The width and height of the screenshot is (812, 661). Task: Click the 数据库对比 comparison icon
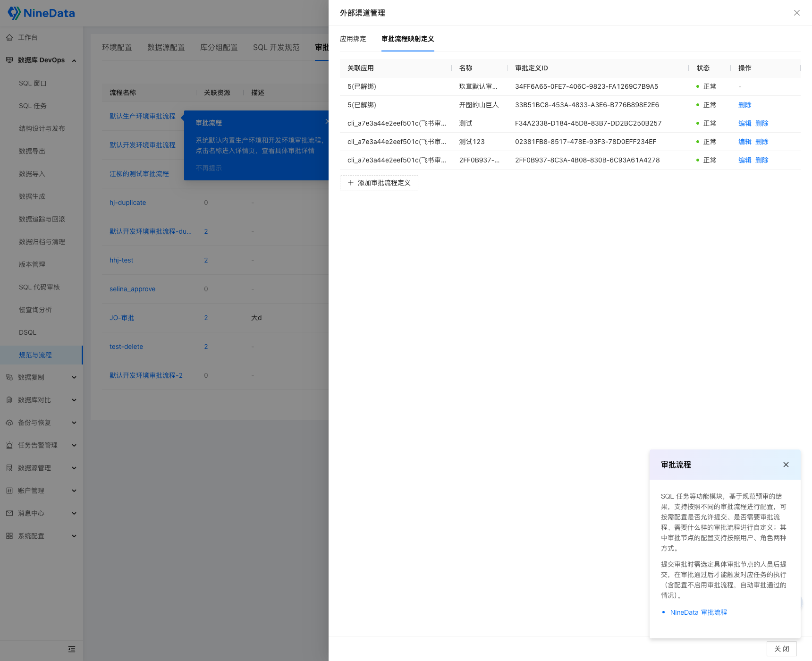click(x=9, y=399)
